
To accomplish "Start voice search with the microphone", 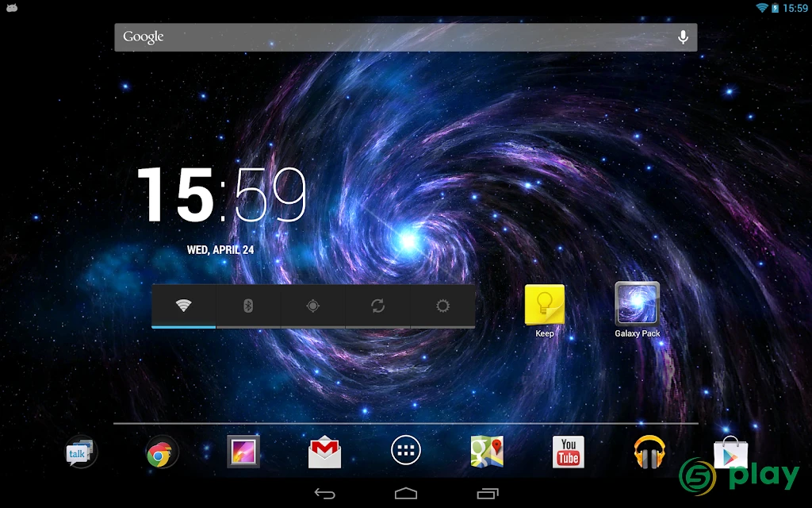I will [x=683, y=37].
